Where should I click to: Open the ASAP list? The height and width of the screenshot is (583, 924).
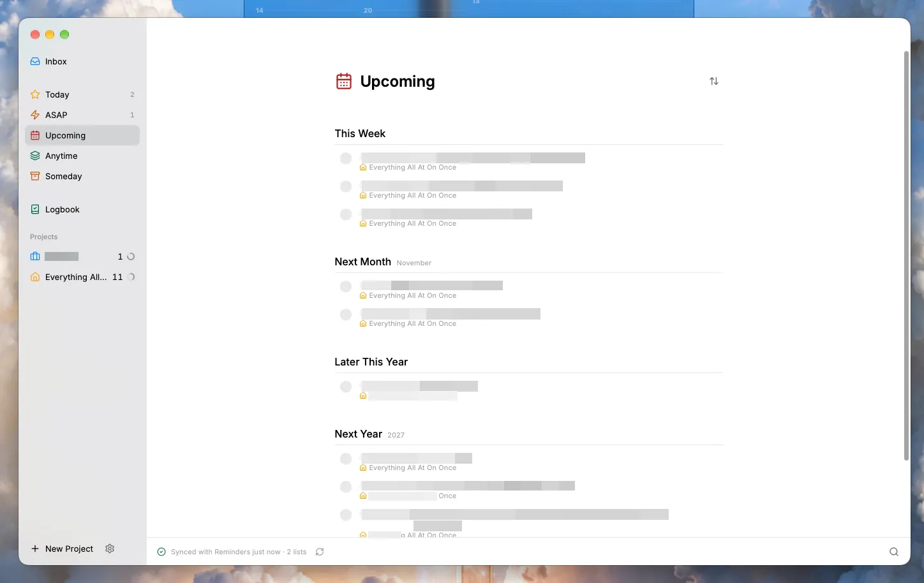tap(82, 115)
